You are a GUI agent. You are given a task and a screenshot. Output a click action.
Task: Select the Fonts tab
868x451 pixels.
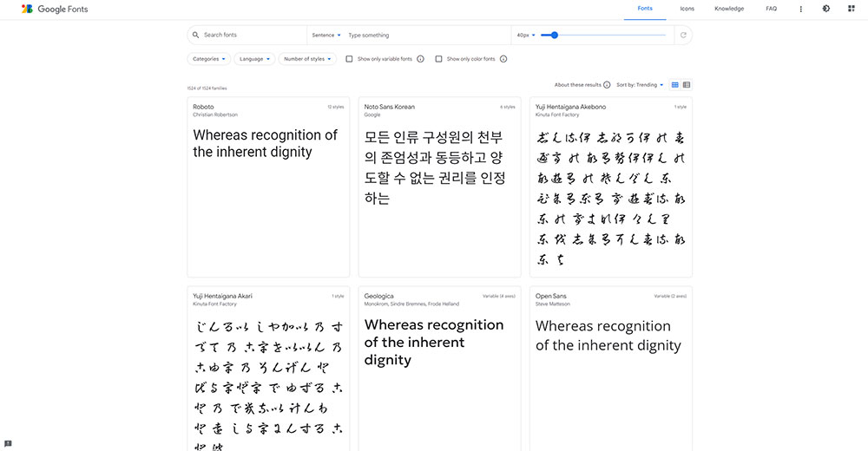coord(645,9)
